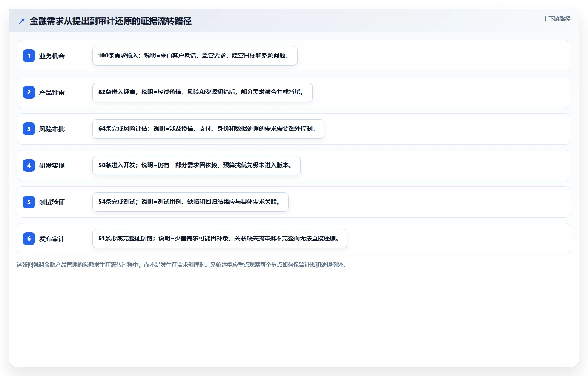Click the footnote starting 这张图强调金融产品管理

[x=182, y=265]
